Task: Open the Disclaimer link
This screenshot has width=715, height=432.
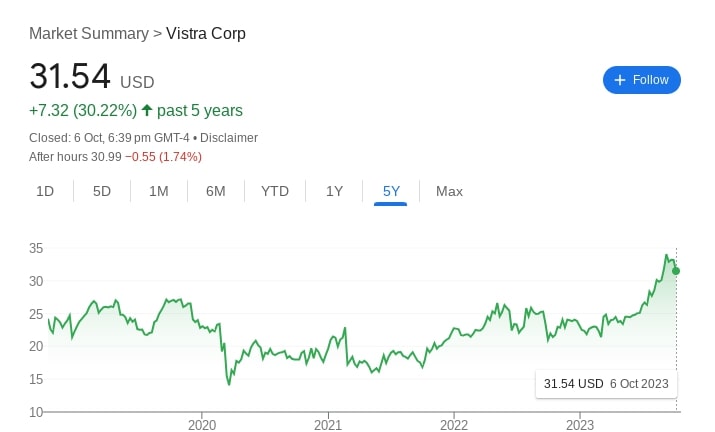Action: [229, 137]
